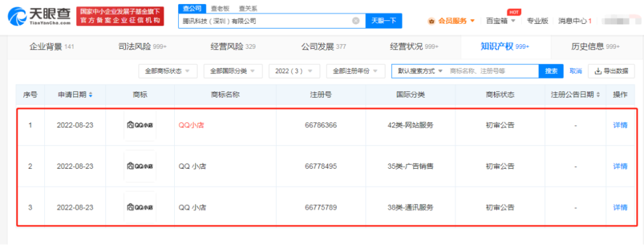Click 初审公告 status in row 66775789
The image size is (644, 245).
click(x=500, y=207)
